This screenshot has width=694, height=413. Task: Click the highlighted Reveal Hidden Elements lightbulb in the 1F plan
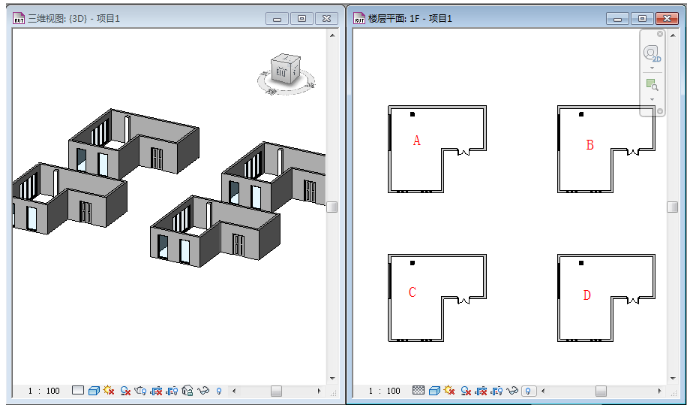[528, 391]
